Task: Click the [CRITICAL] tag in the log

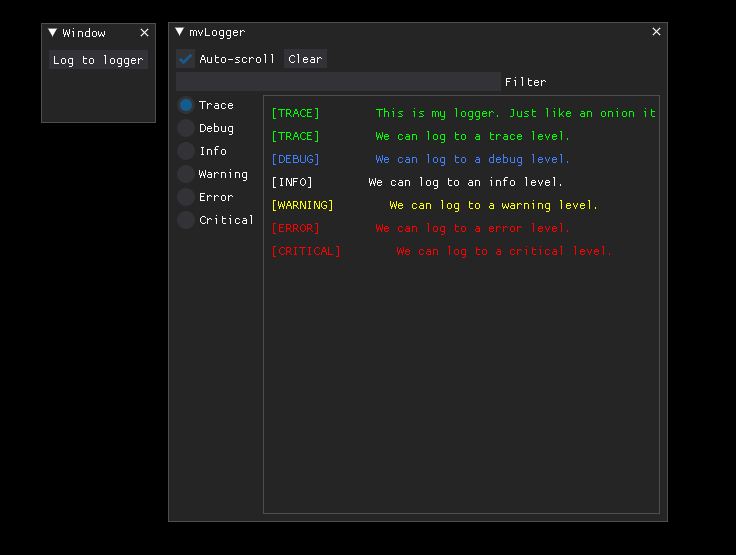Action: tap(306, 252)
